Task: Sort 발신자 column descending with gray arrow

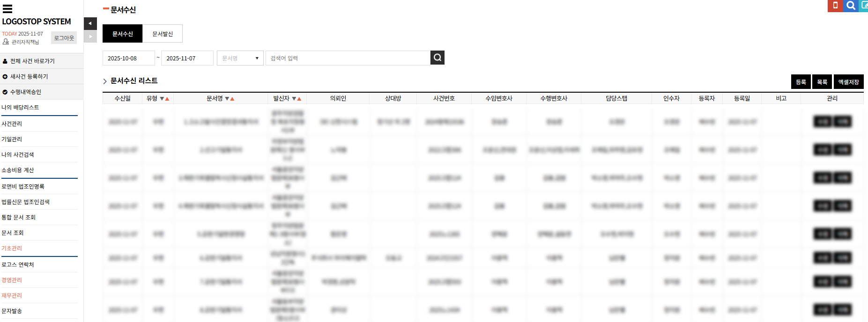Action: [x=294, y=99]
